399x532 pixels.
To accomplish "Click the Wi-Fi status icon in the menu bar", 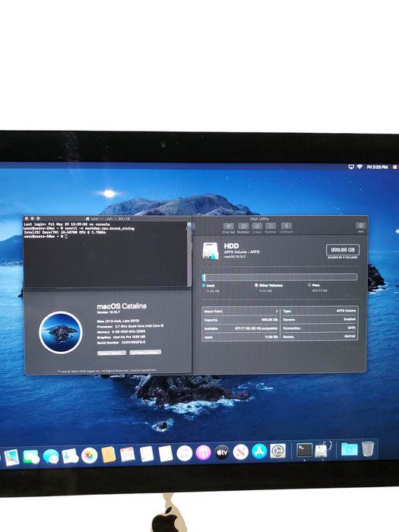I will 359,166.
